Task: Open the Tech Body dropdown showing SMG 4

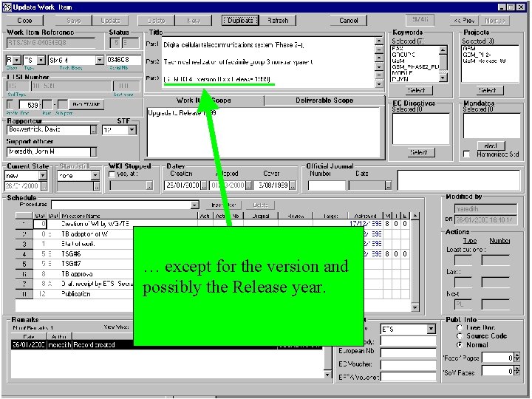Action: coord(100,61)
